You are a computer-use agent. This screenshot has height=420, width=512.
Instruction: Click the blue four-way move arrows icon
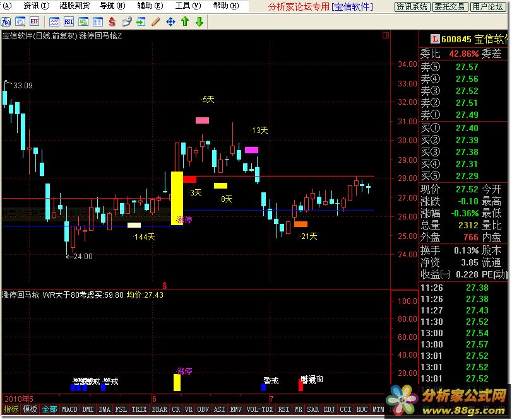coord(170,22)
